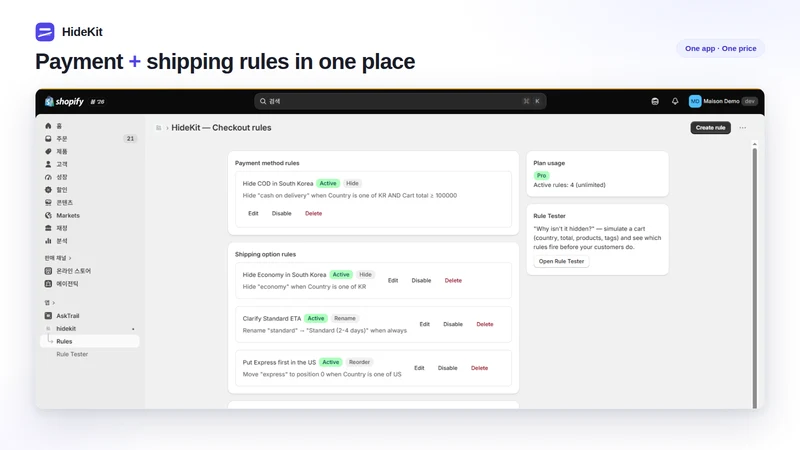Delete the Clarify Standard ETA rule
This screenshot has width=800, height=450.
pyautogui.click(x=485, y=324)
